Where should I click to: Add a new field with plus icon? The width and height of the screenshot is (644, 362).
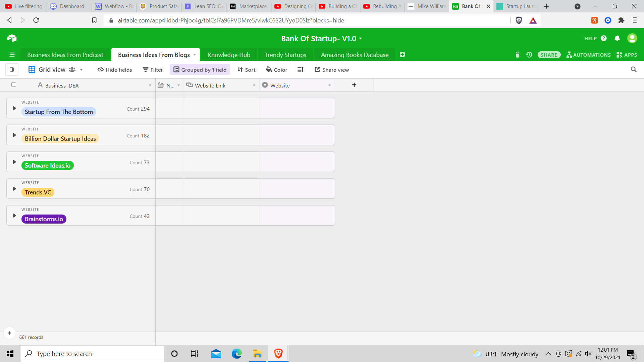[354, 85]
